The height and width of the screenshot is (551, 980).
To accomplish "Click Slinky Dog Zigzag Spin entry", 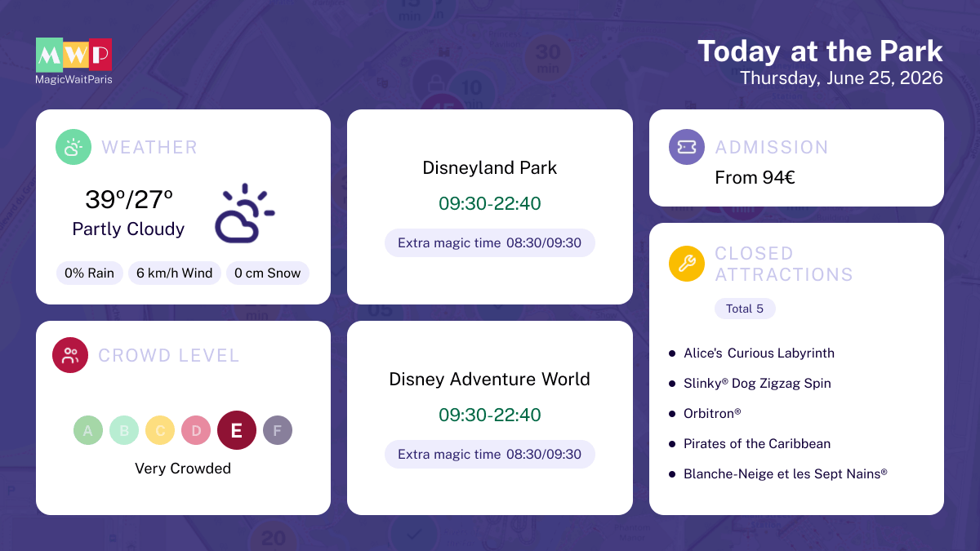I will (758, 384).
